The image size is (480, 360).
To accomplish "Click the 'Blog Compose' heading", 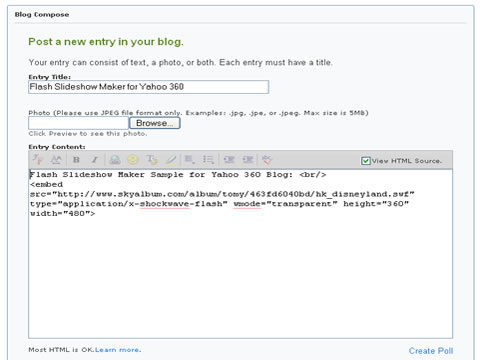I will 42,15.
